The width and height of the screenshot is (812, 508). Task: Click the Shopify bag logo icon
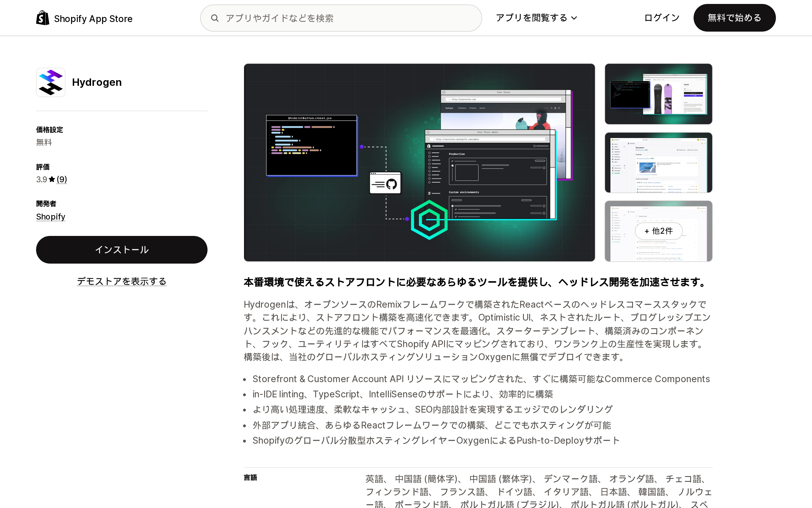point(43,18)
